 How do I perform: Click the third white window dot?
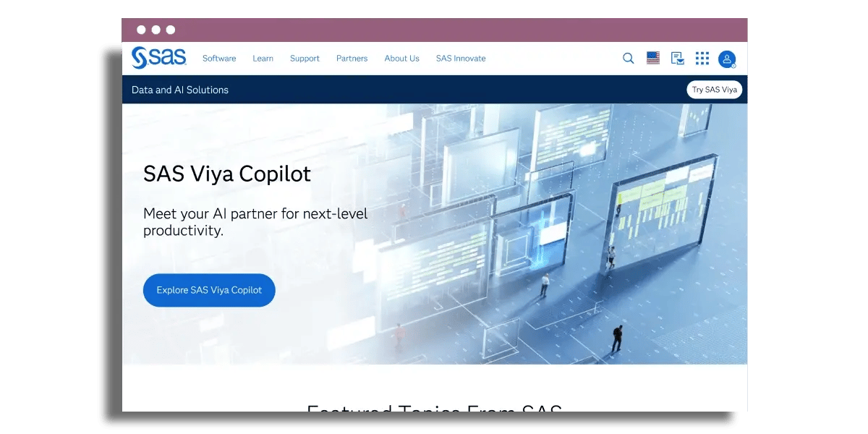point(171,30)
